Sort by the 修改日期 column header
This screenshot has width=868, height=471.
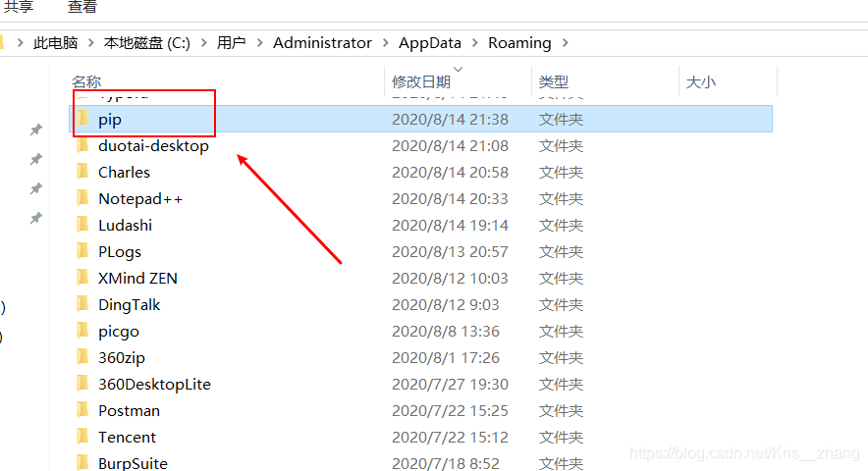coord(421,81)
